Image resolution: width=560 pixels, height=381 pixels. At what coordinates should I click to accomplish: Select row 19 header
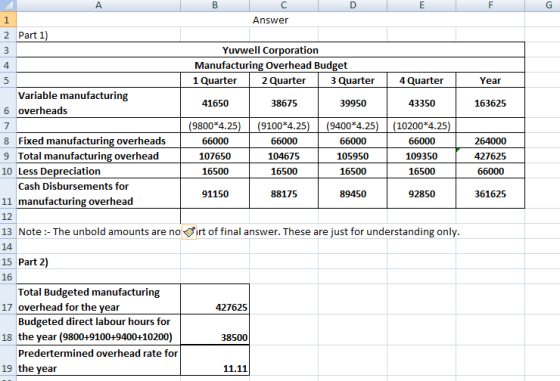coord(8,361)
